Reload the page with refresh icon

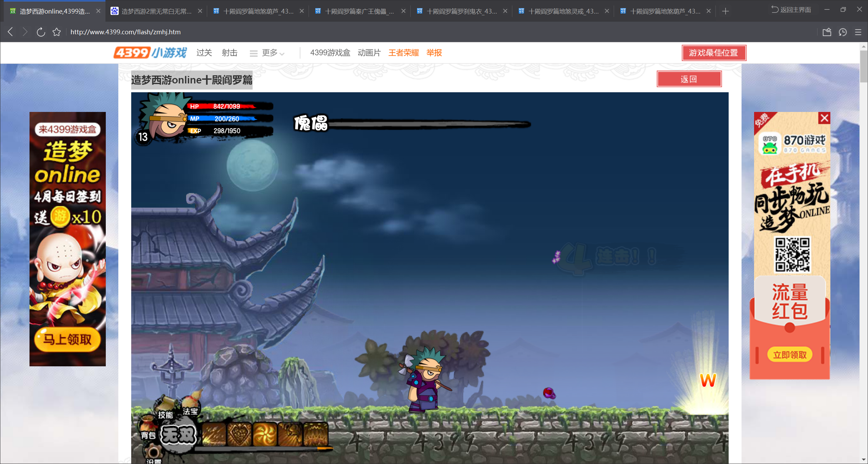41,32
